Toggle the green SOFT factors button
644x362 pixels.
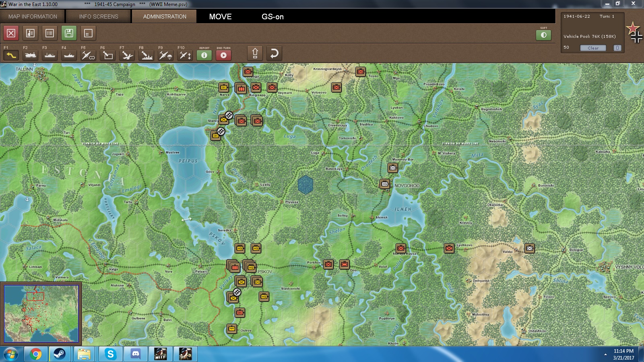coord(544,35)
